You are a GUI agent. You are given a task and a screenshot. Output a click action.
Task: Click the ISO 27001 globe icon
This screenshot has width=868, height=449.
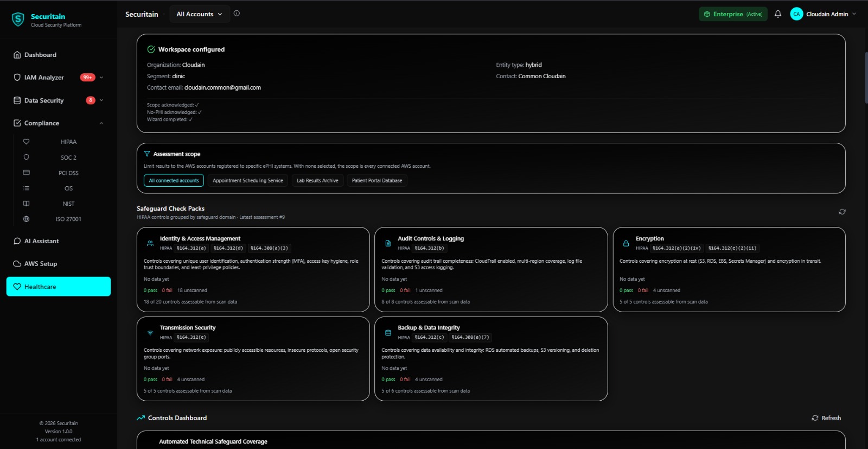26,219
